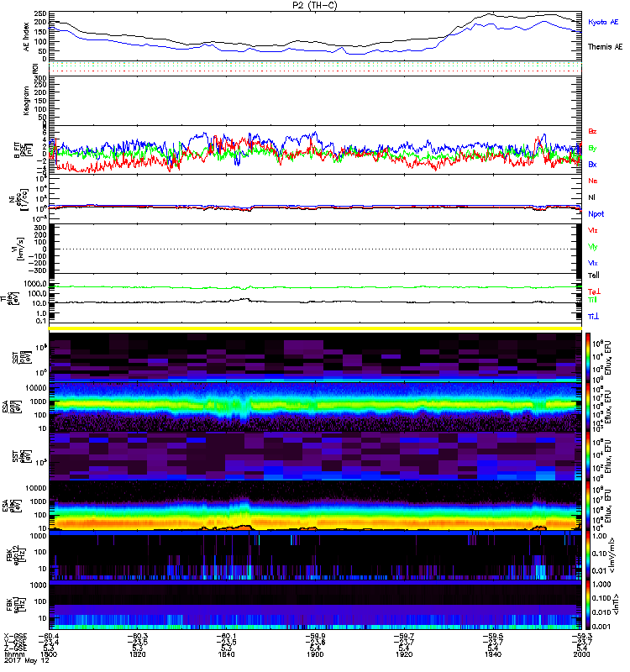Pick the green By legend entry
Viewport: 630px width, 672px height.
(x=592, y=149)
